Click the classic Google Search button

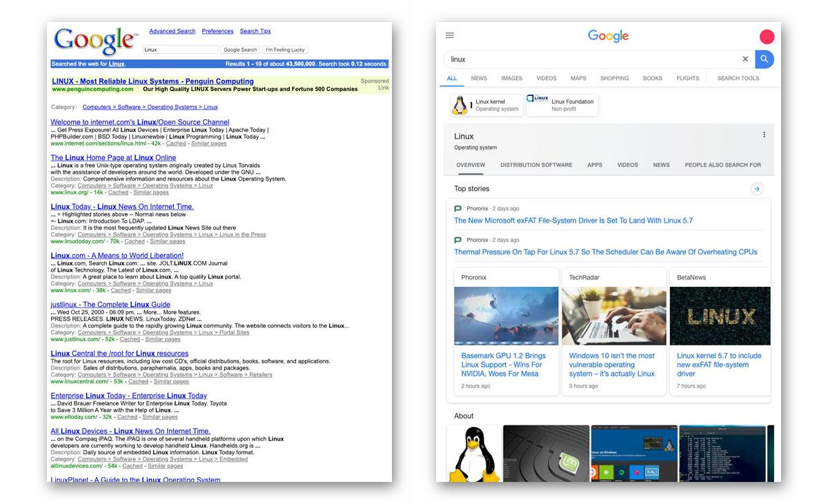point(240,50)
